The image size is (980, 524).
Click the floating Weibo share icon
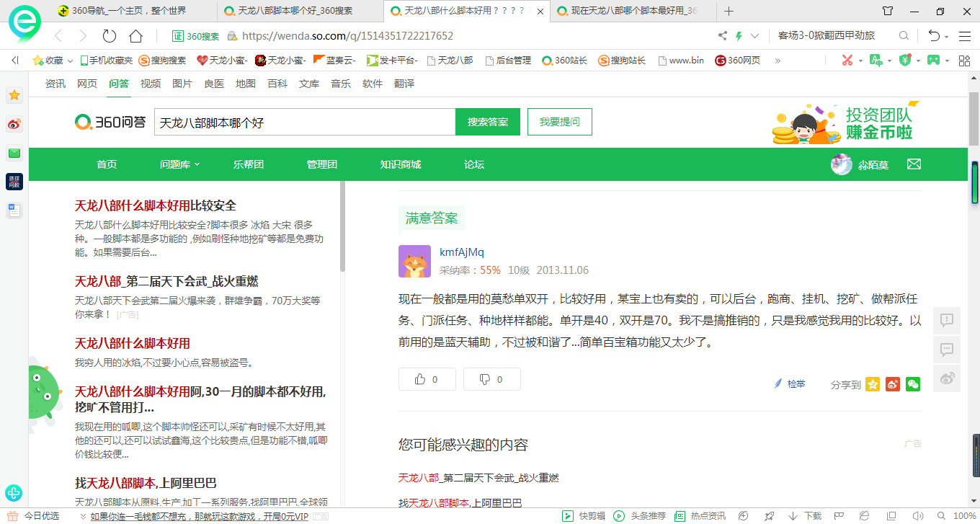click(947, 378)
